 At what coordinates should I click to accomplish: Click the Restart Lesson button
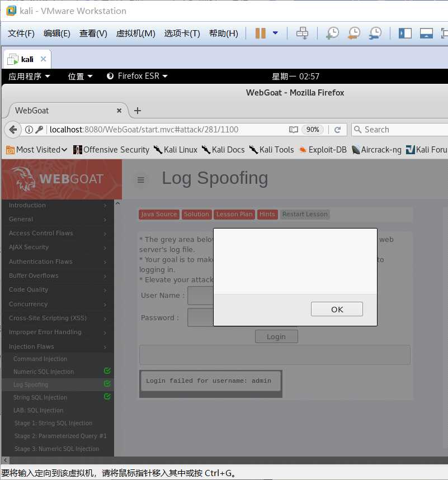[305, 214]
